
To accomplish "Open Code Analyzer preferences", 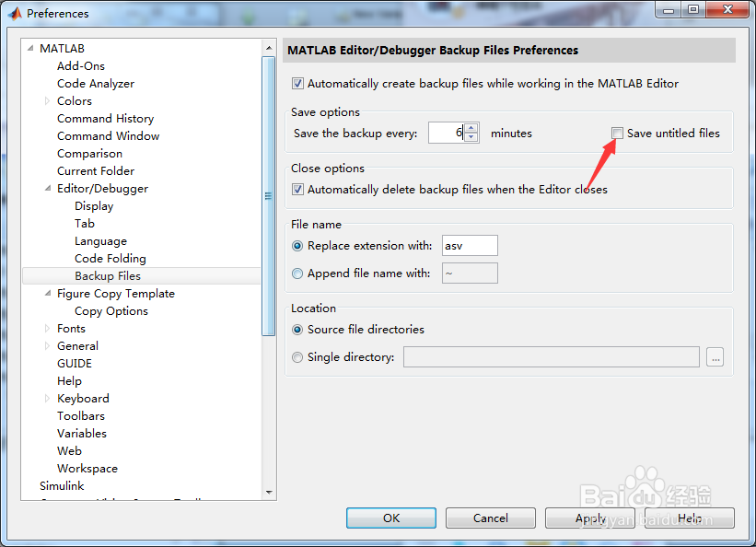I will [x=96, y=84].
